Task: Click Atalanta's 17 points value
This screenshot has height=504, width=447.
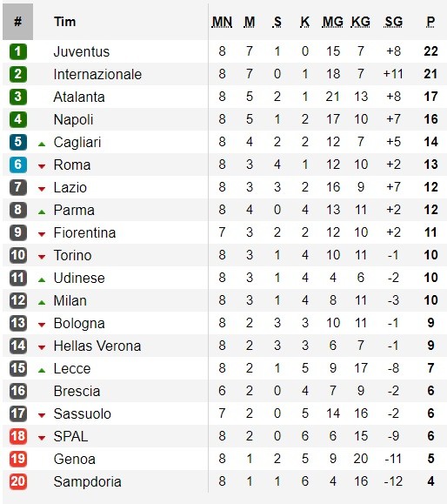Action: pyautogui.click(x=430, y=97)
